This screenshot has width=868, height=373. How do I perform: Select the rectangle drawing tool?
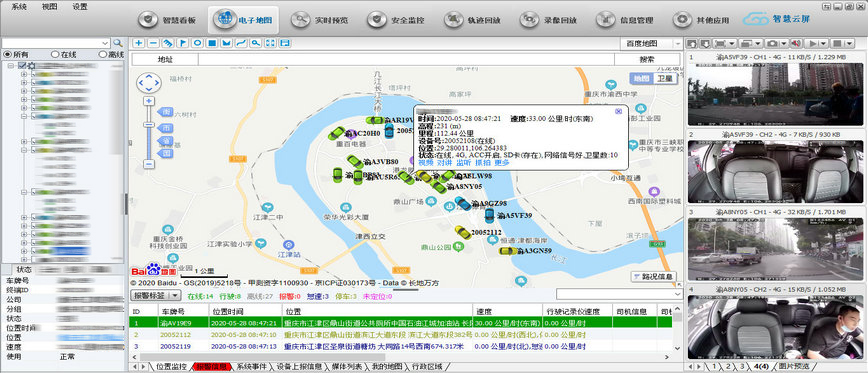point(211,43)
